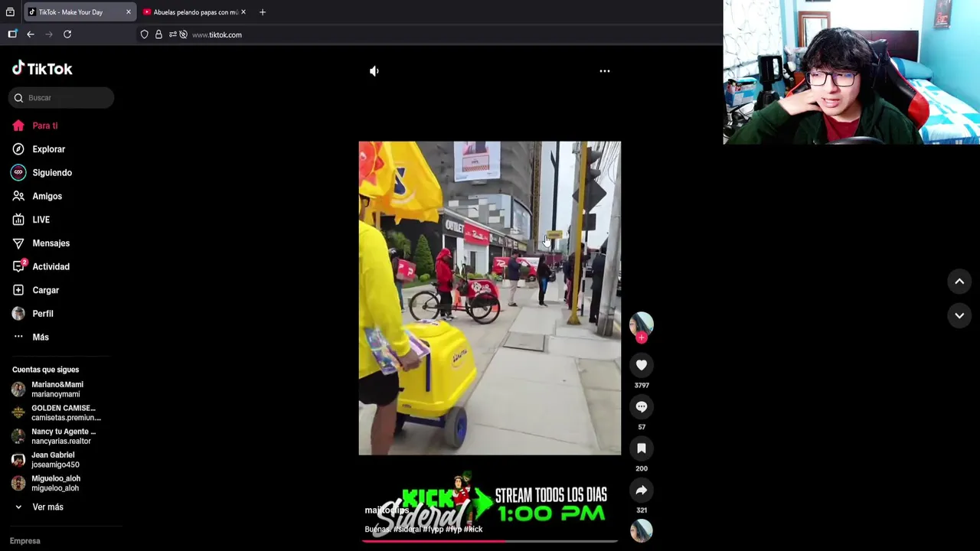Open the comments with 57 count
The width and height of the screenshot is (980, 551).
642,407
